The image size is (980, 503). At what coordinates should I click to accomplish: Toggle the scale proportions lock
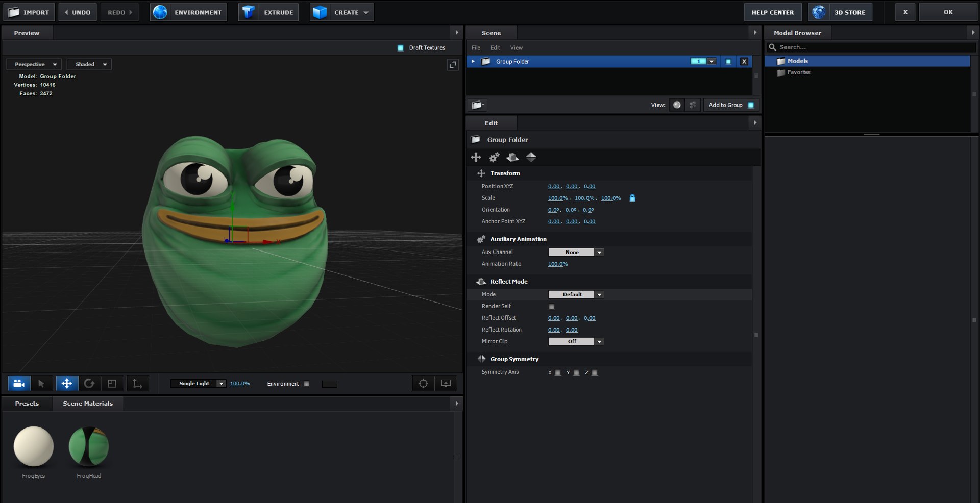coord(632,198)
